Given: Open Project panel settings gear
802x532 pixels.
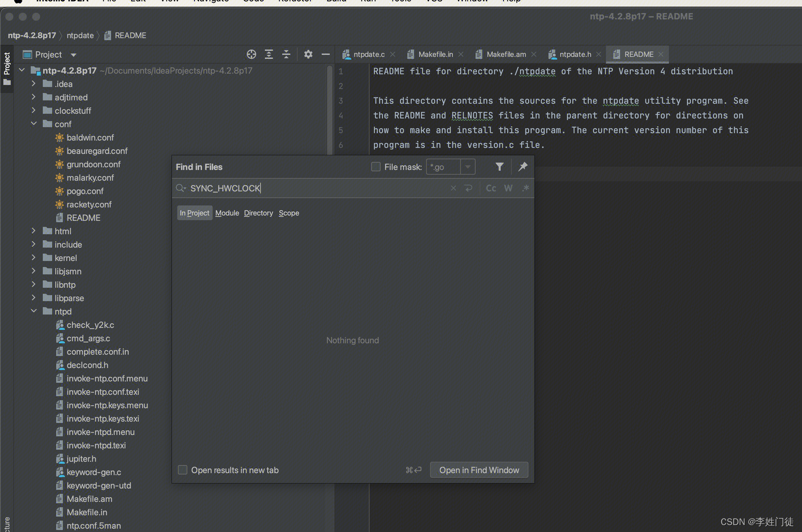Looking at the screenshot, I should (x=308, y=55).
